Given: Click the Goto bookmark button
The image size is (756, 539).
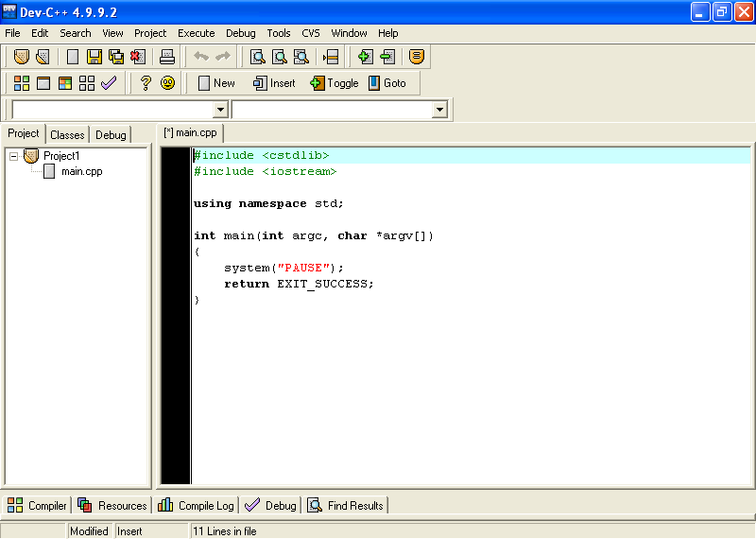Looking at the screenshot, I should (387, 83).
